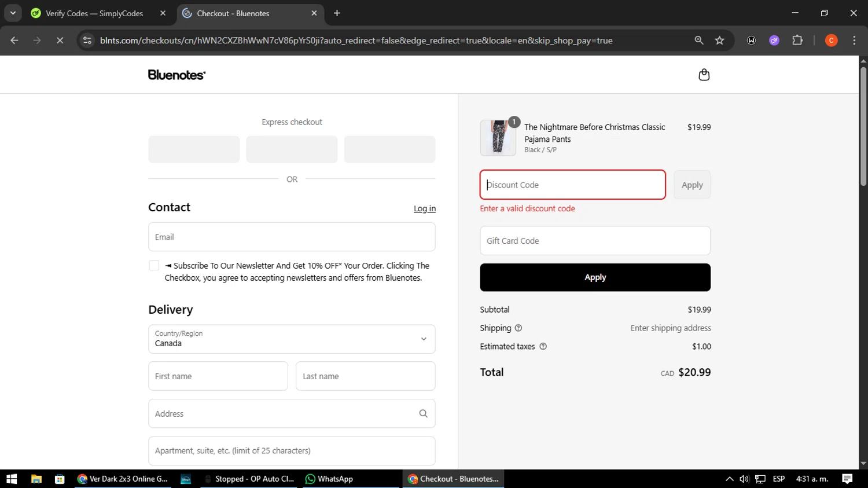Image resolution: width=868 pixels, height=488 pixels.
Task: Open the Windows Start menu
Action: 12,479
